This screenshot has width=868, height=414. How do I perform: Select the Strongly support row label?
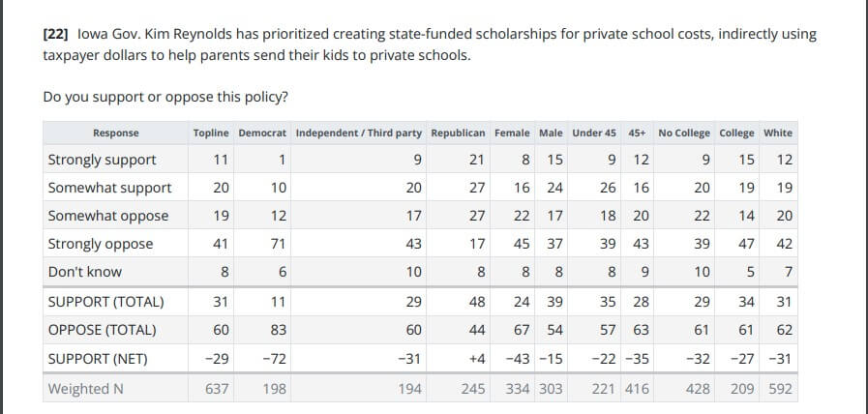(102, 160)
